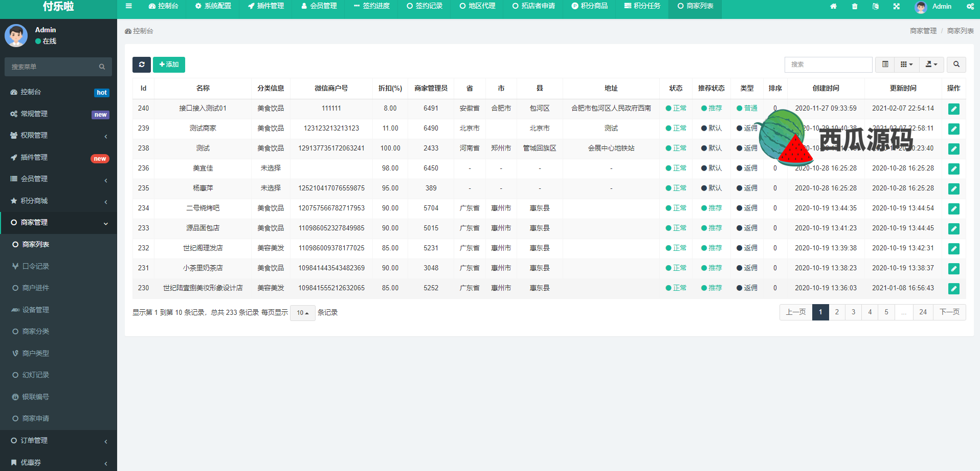The height and width of the screenshot is (471, 980).
Task: Expand 订单管理 sidebar menu
Action: (x=58, y=441)
